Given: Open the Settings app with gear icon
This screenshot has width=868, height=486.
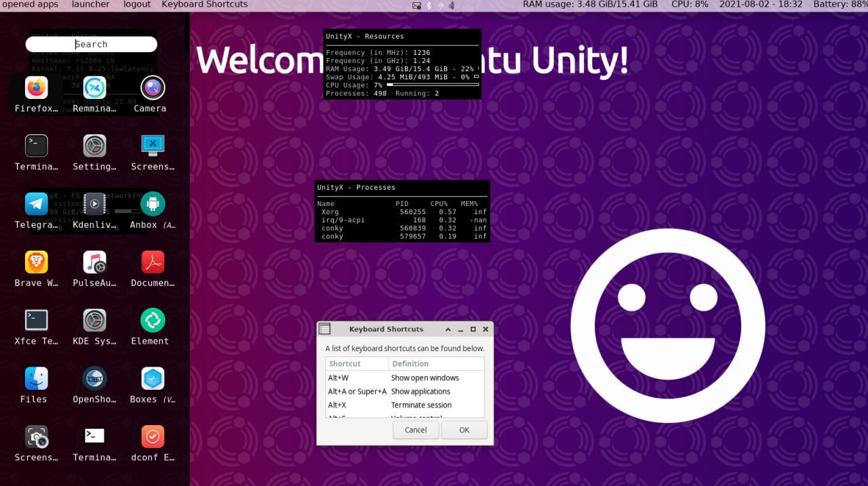Looking at the screenshot, I should (94, 153).
